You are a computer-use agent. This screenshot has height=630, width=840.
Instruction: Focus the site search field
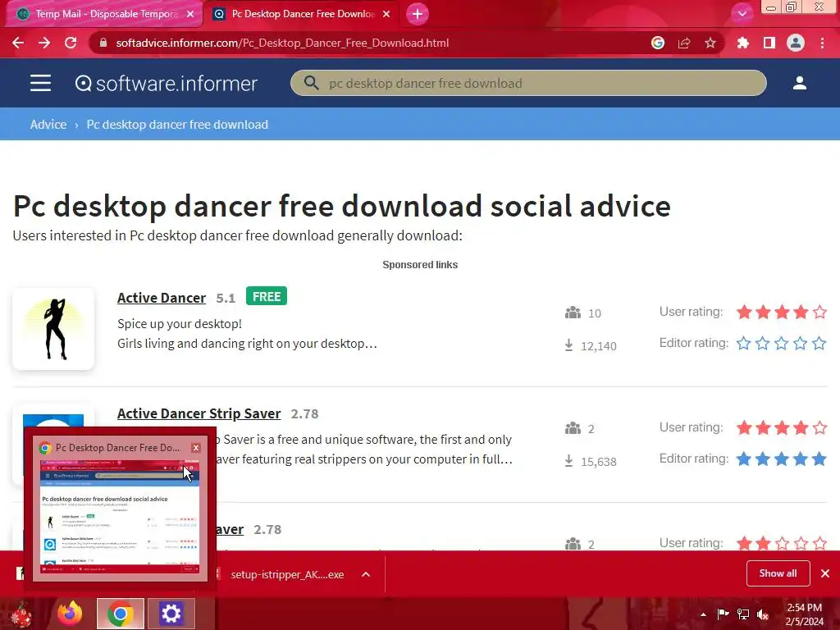pos(528,83)
